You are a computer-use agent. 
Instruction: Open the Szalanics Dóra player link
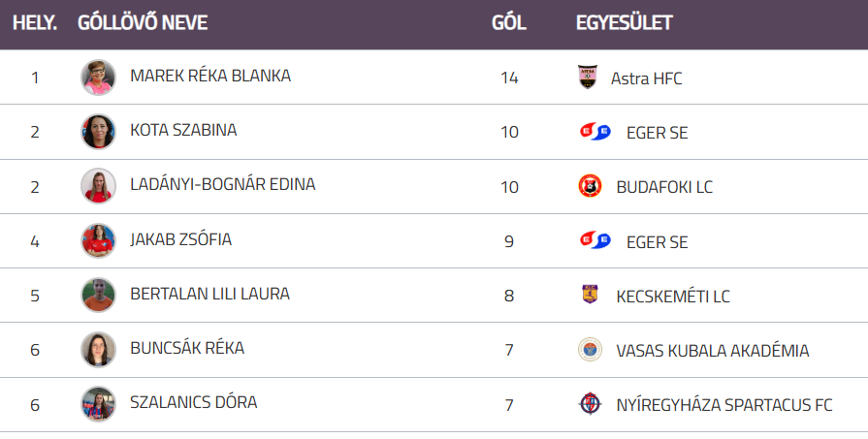193,403
